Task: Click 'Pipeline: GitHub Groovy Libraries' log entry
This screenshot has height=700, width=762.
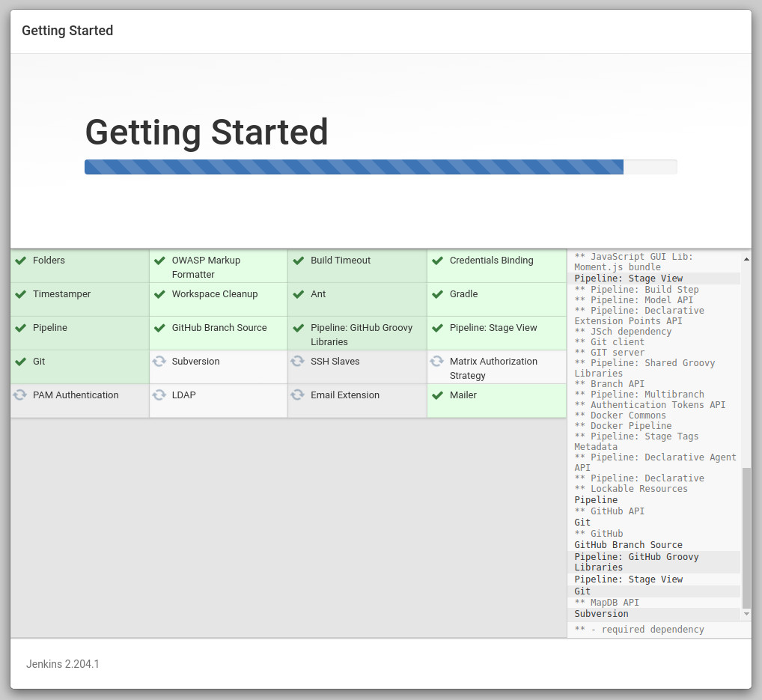Action: click(x=636, y=562)
